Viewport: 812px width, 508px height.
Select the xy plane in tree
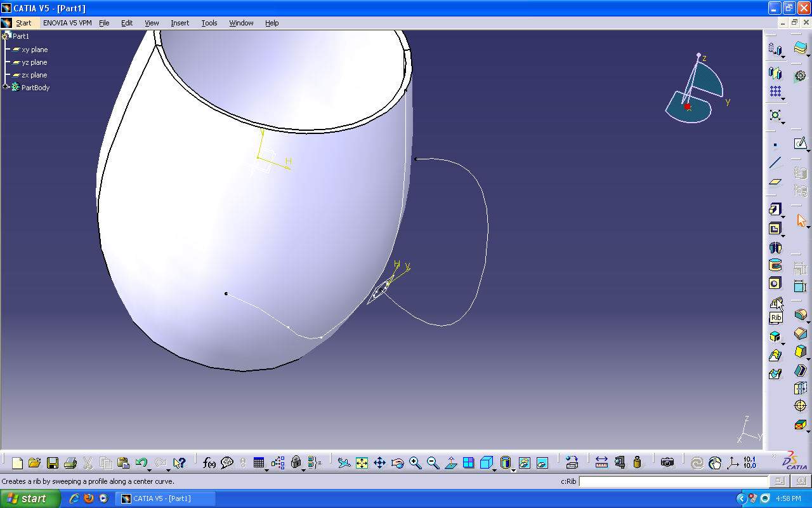pos(34,50)
